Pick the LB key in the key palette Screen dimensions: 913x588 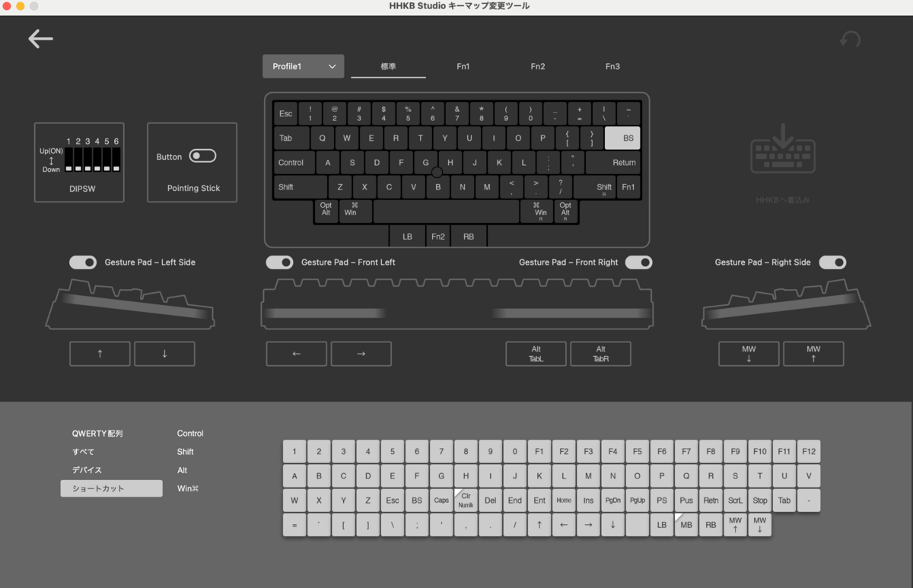[x=662, y=525]
